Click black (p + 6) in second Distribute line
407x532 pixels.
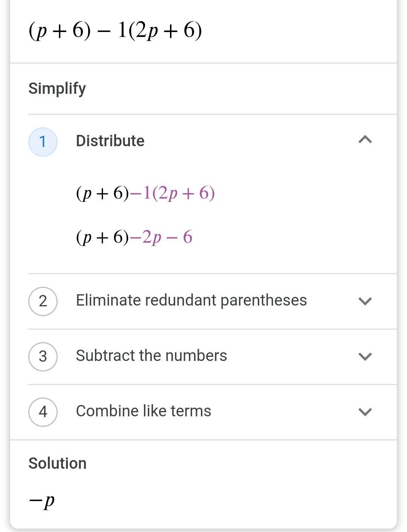[x=102, y=237]
